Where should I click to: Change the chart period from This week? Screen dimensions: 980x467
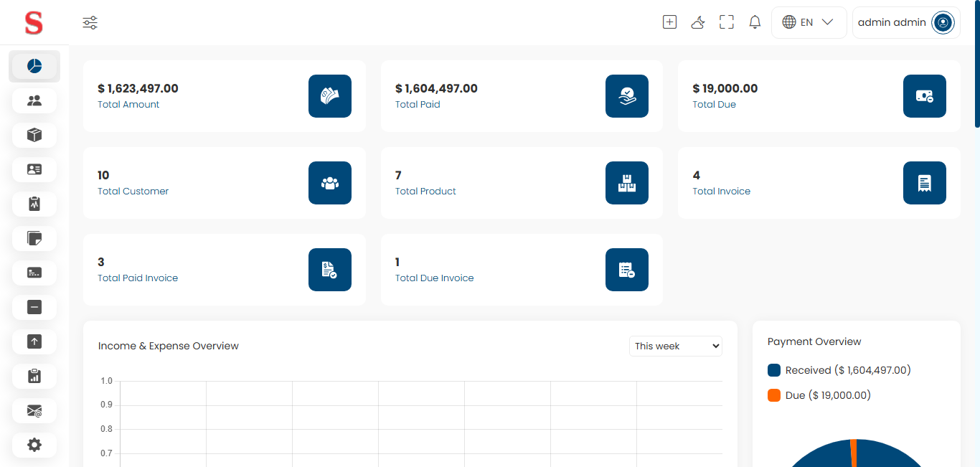(675, 346)
